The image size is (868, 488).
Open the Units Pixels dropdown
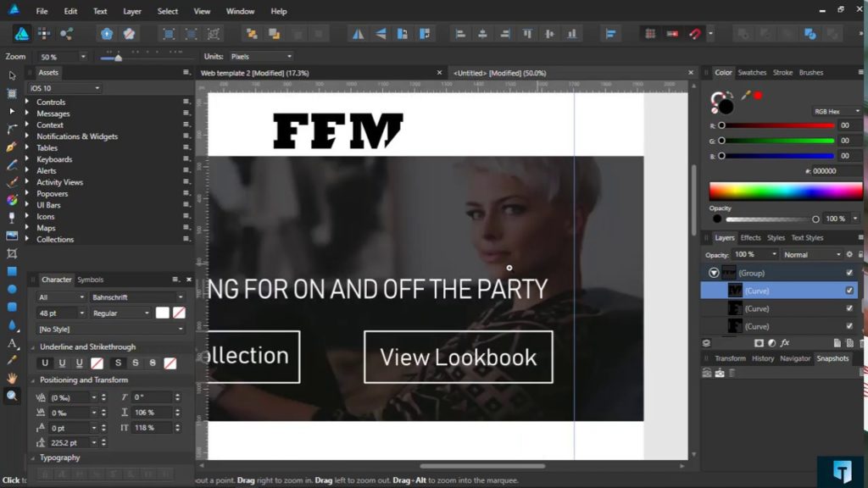coord(261,57)
